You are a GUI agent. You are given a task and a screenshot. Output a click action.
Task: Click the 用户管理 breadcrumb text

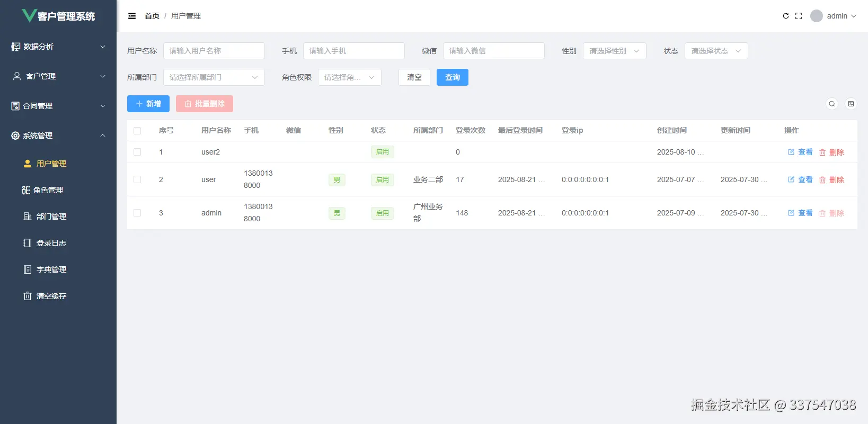pyautogui.click(x=186, y=16)
